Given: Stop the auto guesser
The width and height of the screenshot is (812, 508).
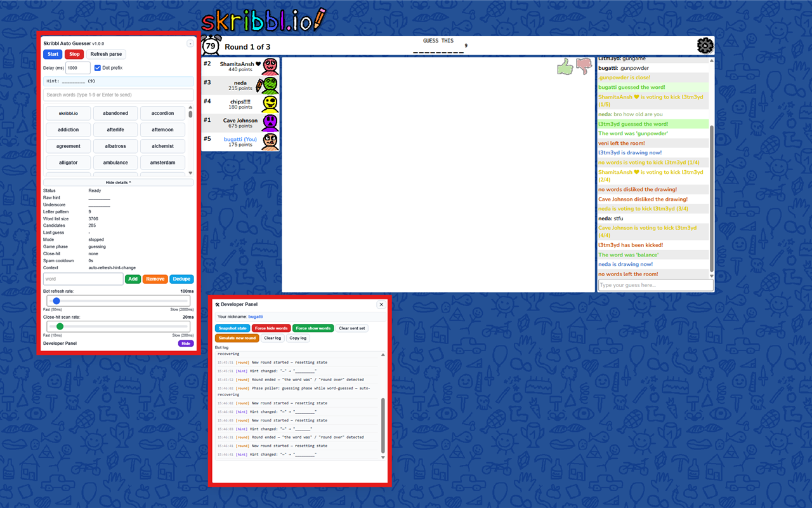Looking at the screenshot, I should pyautogui.click(x=74, y=54).
